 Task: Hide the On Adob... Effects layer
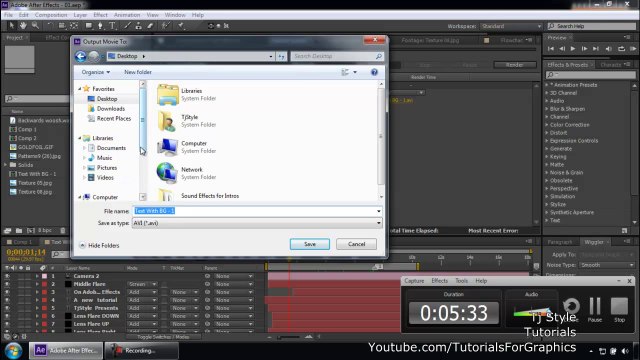coord(7,292)
